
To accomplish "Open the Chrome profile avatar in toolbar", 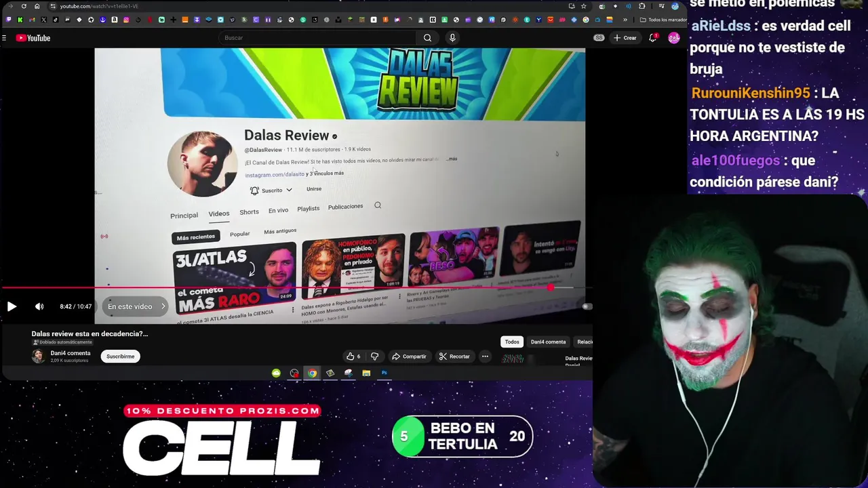I will [x=675, y=6].
